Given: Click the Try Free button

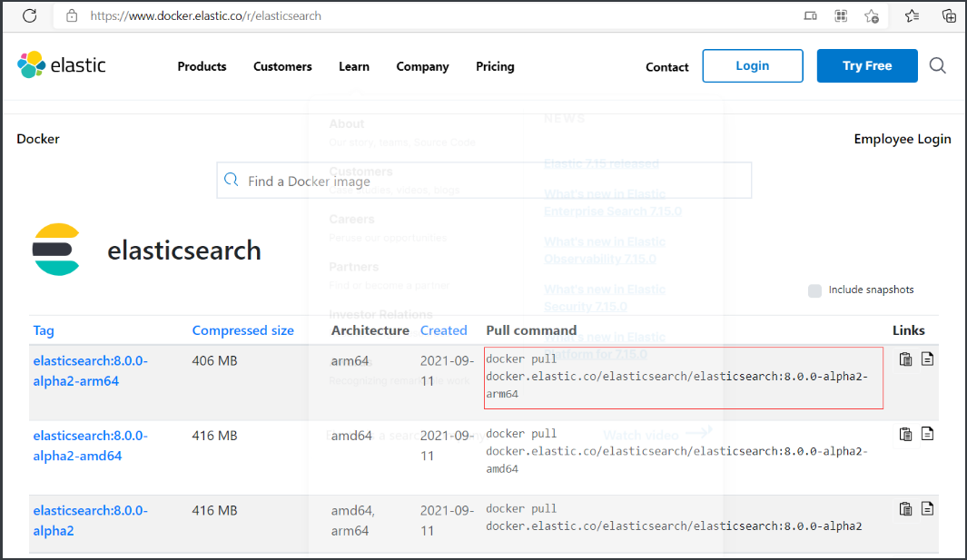Looking at the screenshot, I should pos(867,66).
